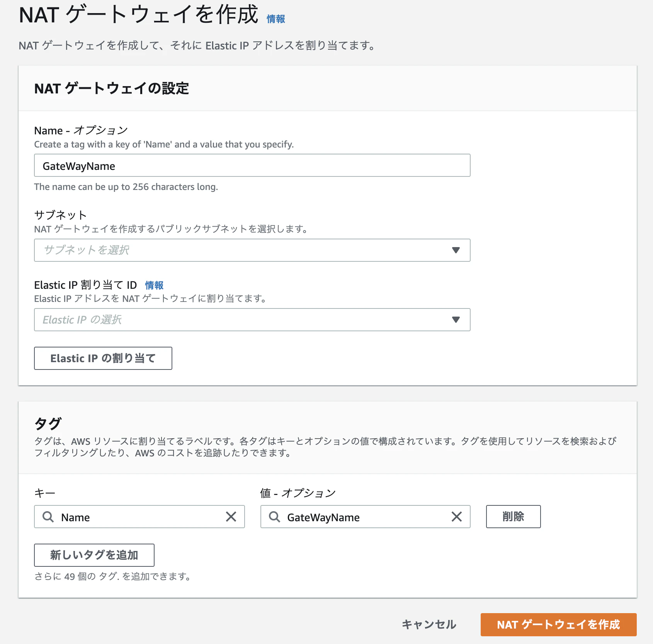Click the Elastic IP dropdown arrow

[x=456, y=320]
